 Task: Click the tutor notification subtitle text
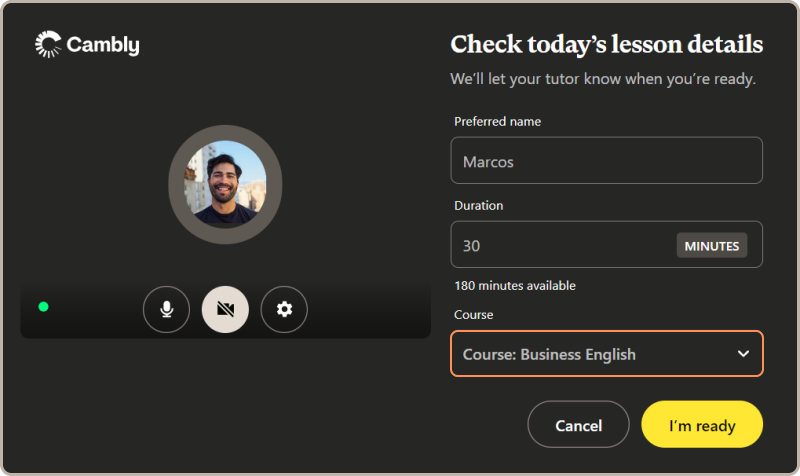click(602, 78)
